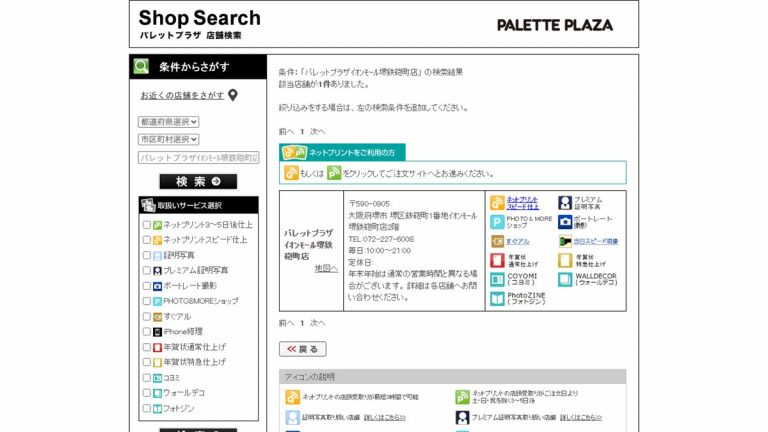
Task: Open the ネットプリントスピード仕上 link in store row
Action: point(523,203)
